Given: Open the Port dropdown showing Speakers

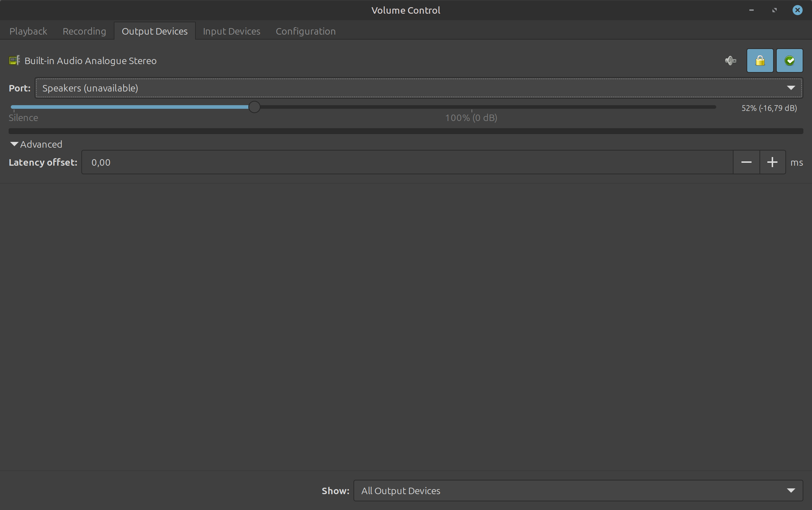Looking at the screenshot, I should tap(419, 88).
